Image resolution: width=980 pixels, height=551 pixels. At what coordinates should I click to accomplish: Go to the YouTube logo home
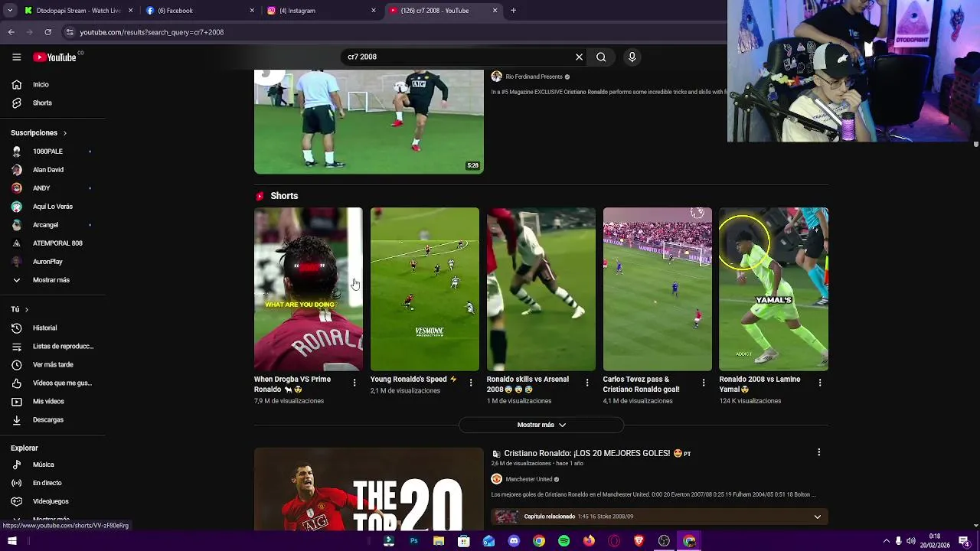(x=54, y=57)
